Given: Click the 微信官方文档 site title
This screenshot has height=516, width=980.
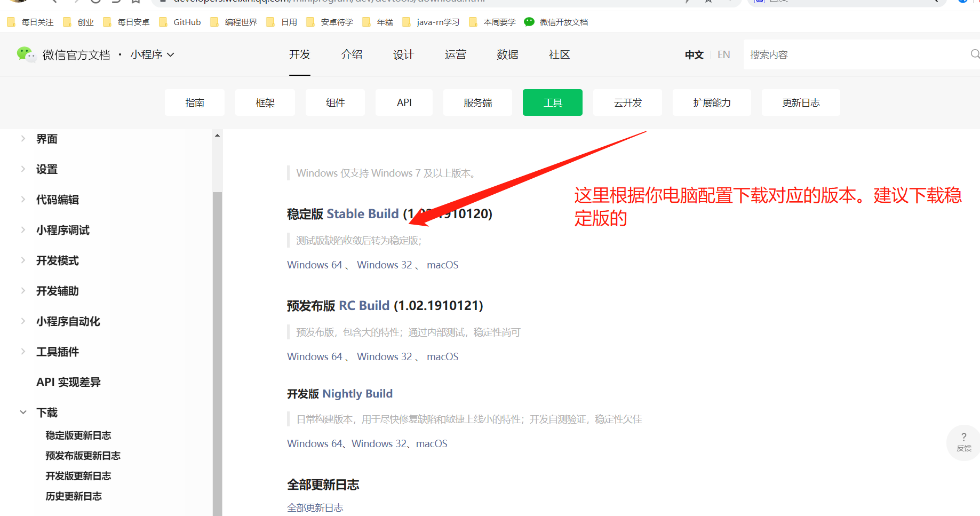Looking at the screenshot, I should (76, 55).
